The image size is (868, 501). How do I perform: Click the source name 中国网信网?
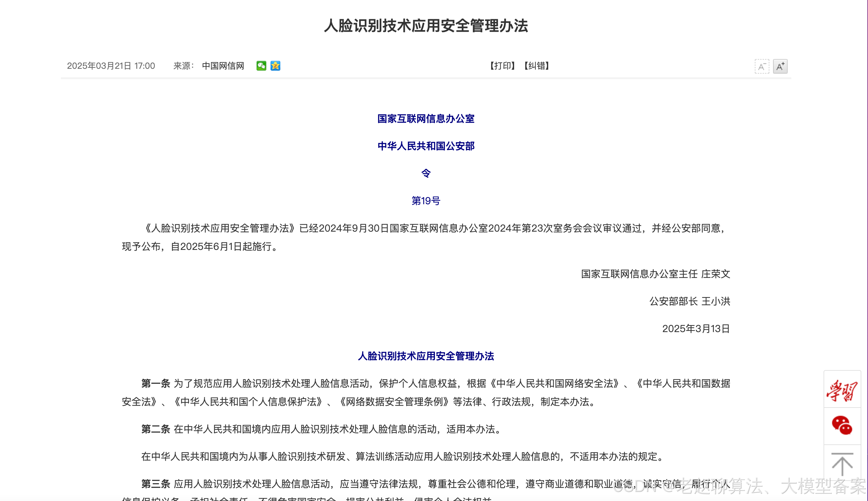pos(223,66)
